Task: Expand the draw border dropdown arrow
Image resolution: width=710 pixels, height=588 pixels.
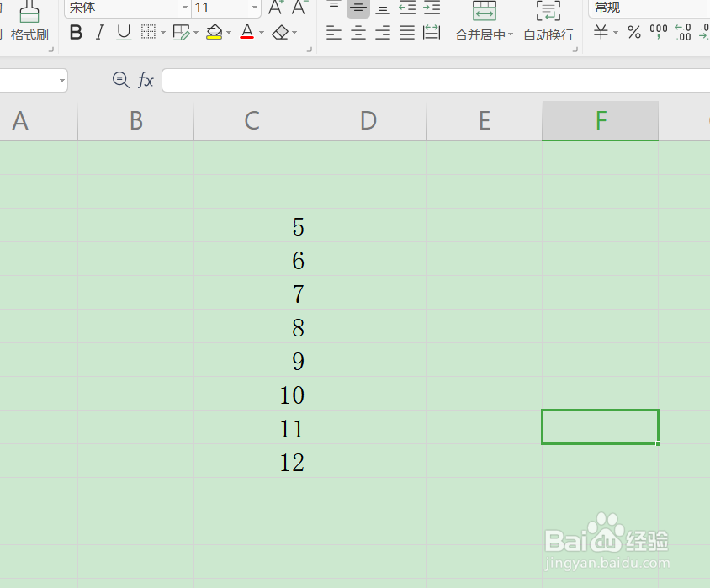Action: pyautogui.click(x=196, y=33)
